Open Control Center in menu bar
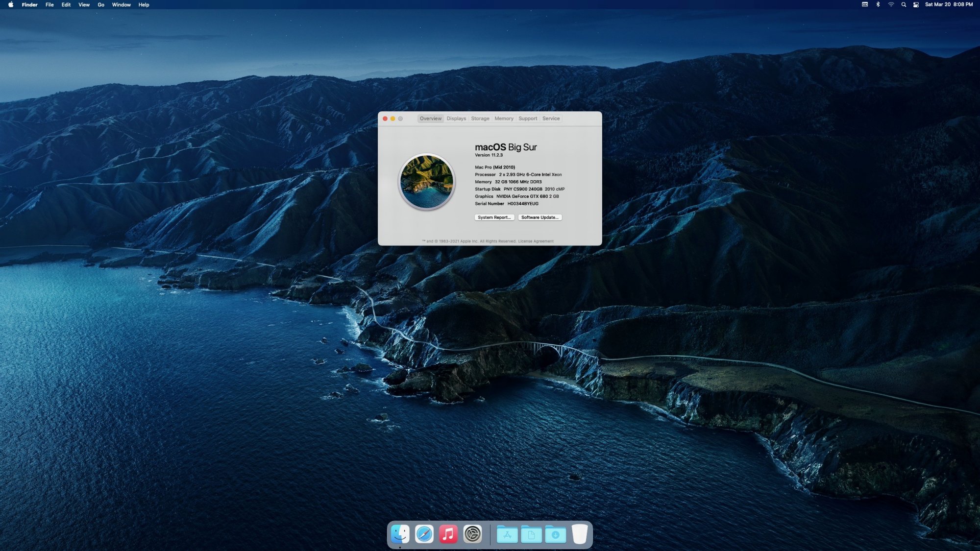 point(916,4)
